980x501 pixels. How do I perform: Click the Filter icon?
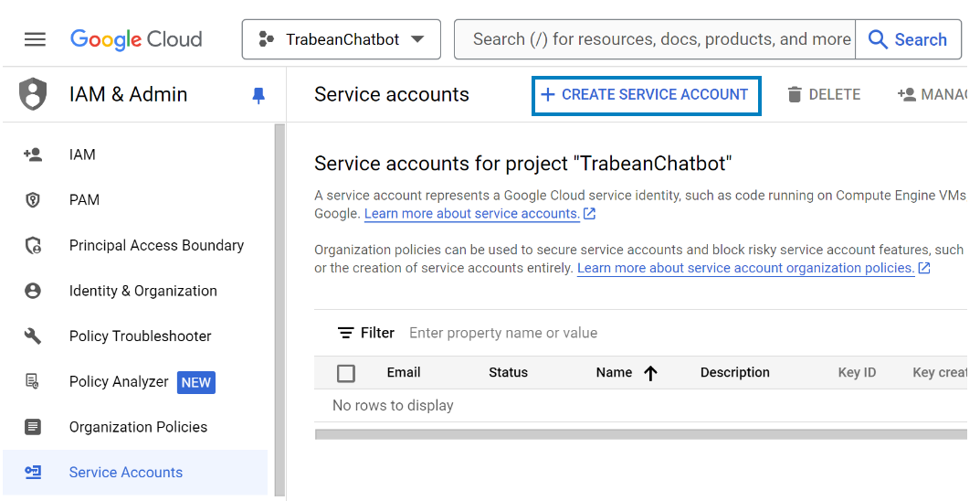(345, 333)
